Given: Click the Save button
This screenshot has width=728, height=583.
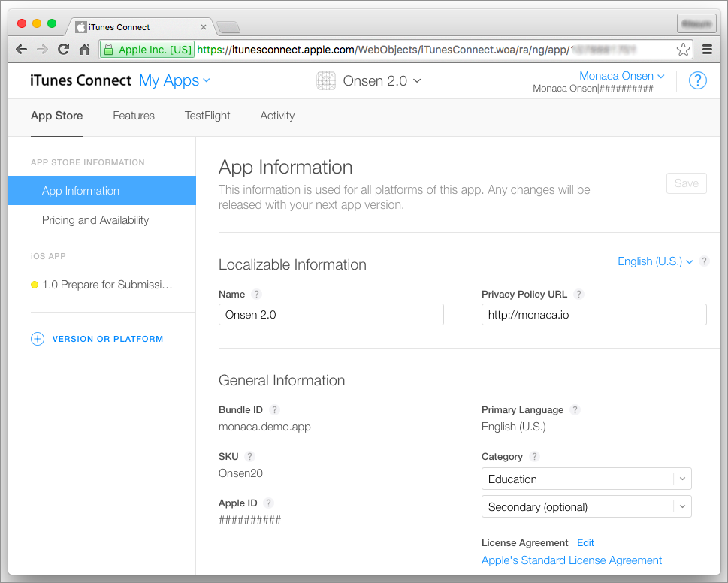Looking at the screenshot, I should pyautogui.click(x=686, y=183).
